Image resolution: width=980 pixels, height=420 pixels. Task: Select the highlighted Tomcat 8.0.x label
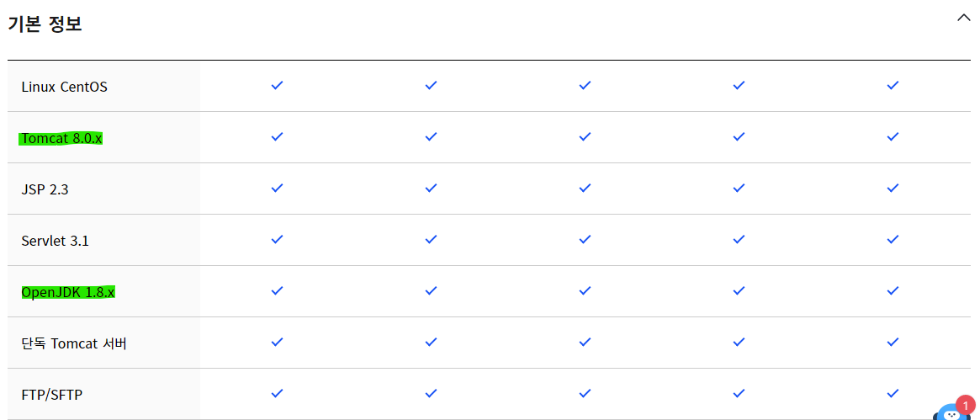(x=61, y=138)
